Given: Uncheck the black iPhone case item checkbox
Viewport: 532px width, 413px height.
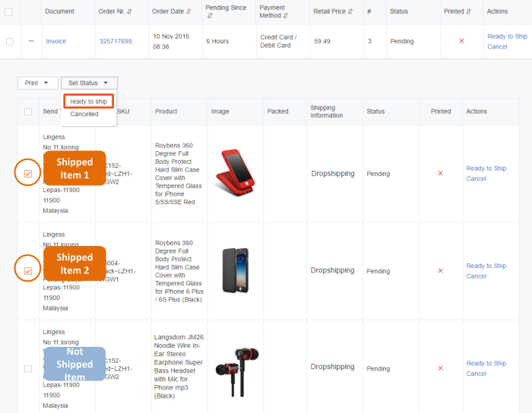Looking at the screenshot, I should pos(28,271).
